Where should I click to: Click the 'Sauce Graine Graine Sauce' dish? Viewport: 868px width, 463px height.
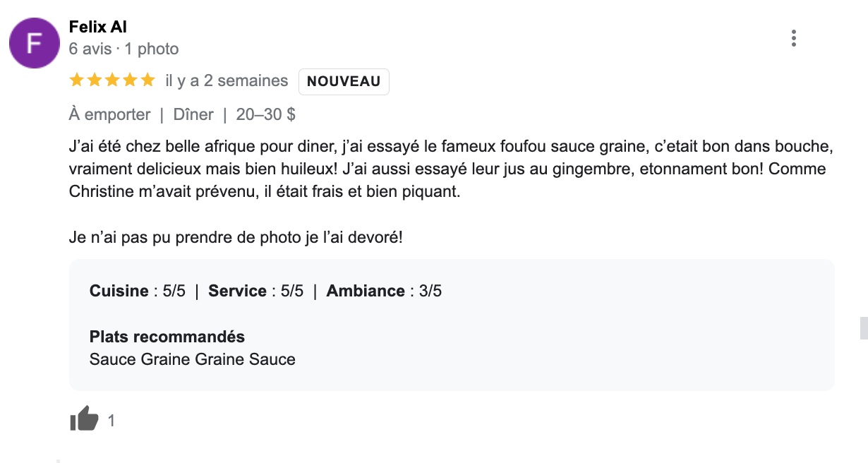tap(193, 359)
